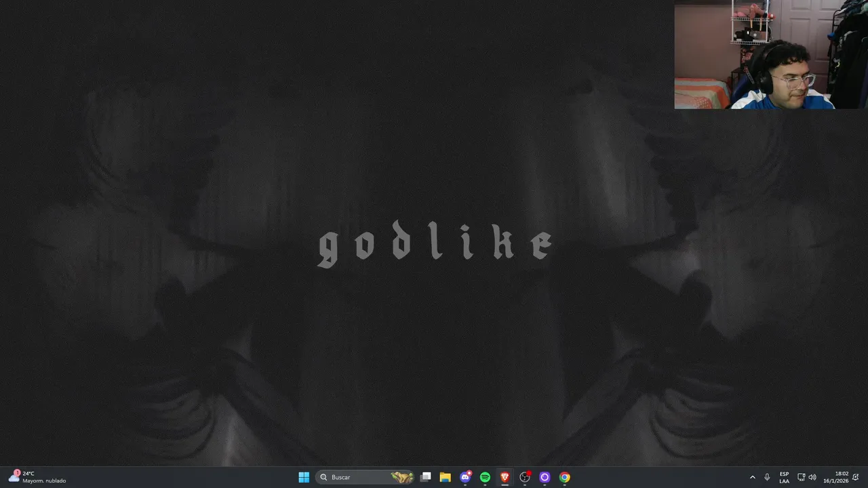Open the volume speaker control
The image size is (868, 488).
[812, 477]
